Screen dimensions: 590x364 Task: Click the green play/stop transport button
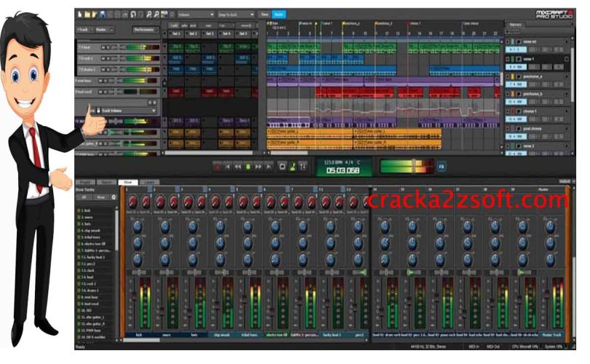point(248,167)
